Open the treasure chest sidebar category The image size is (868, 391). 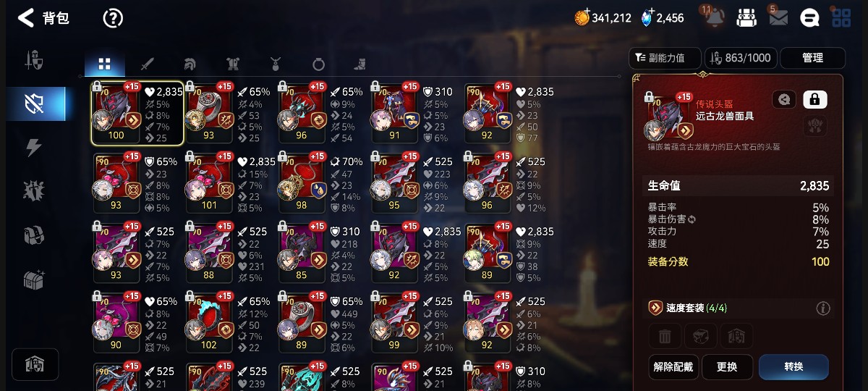pos(34,279)
